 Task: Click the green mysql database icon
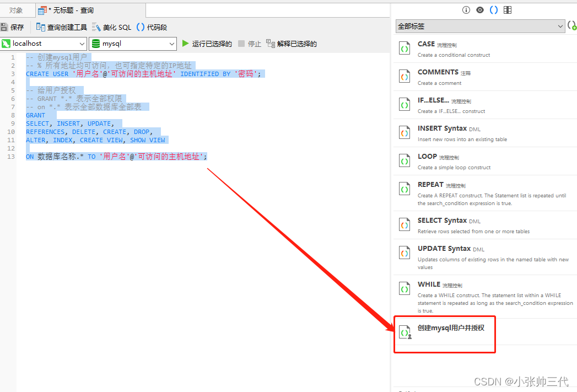click(96, 44)
